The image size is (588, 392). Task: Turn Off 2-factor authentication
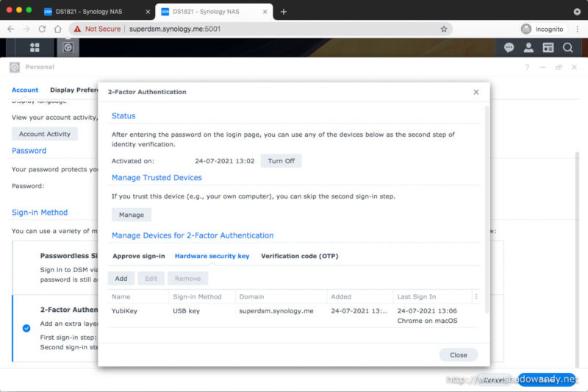281,161
